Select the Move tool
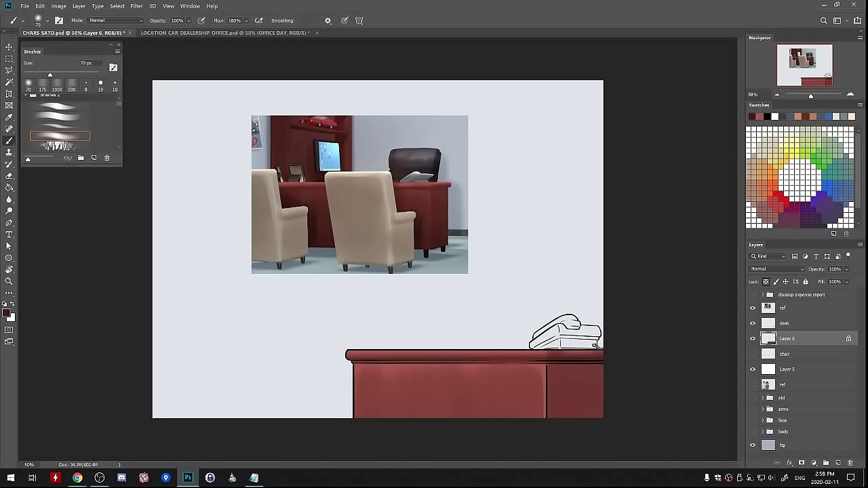Image resolution: width=868 pixels, height=488 pixels. (x=9, y=47)
